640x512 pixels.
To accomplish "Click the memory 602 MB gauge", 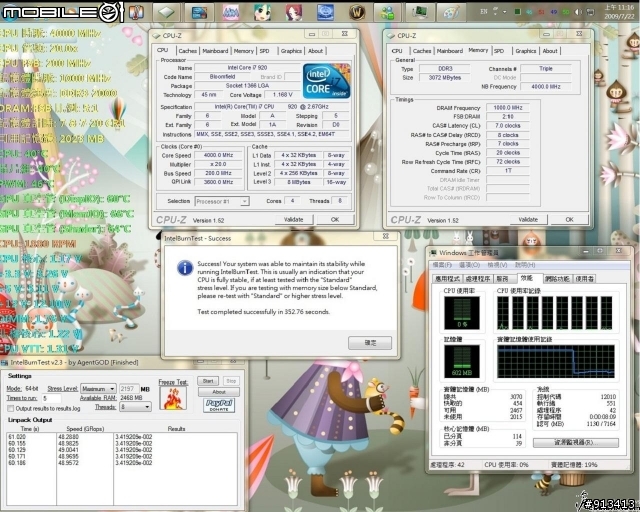I will click(462, 361).
